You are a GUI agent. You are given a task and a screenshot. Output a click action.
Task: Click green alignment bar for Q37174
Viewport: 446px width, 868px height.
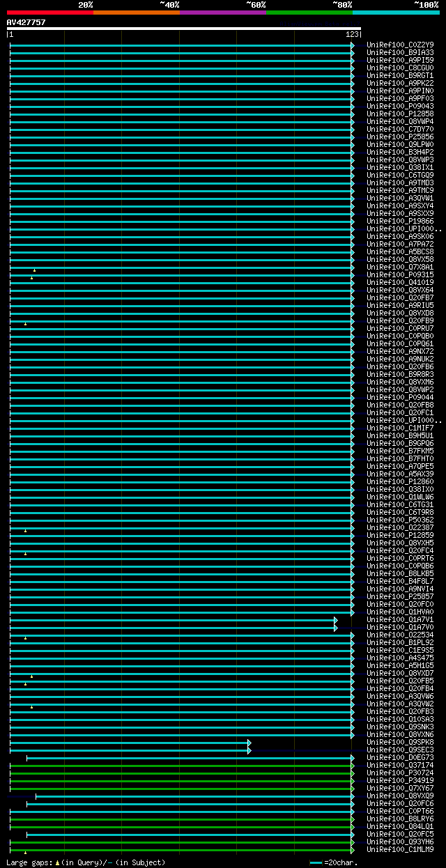coord(182,766)
